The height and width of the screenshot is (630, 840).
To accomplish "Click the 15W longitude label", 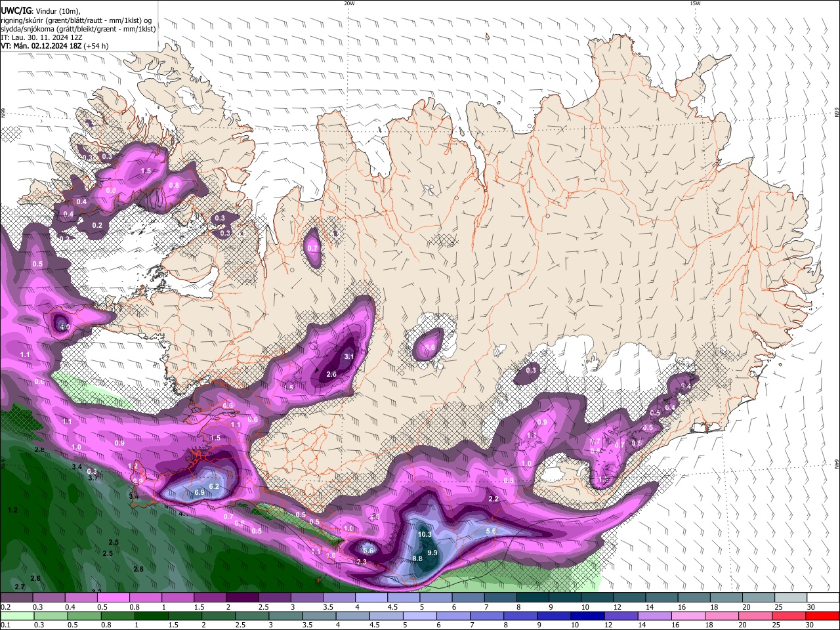I will pyautogui.click(x=695, y=3).
